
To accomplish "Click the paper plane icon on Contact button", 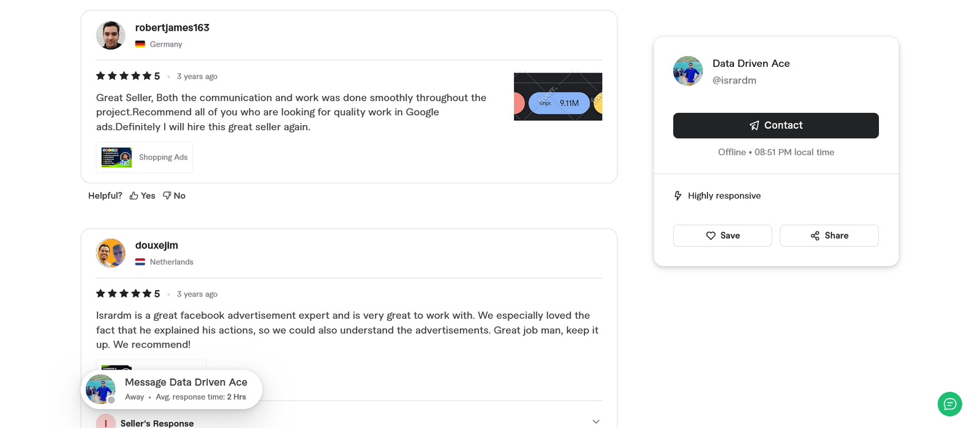I will pos(754,125).
